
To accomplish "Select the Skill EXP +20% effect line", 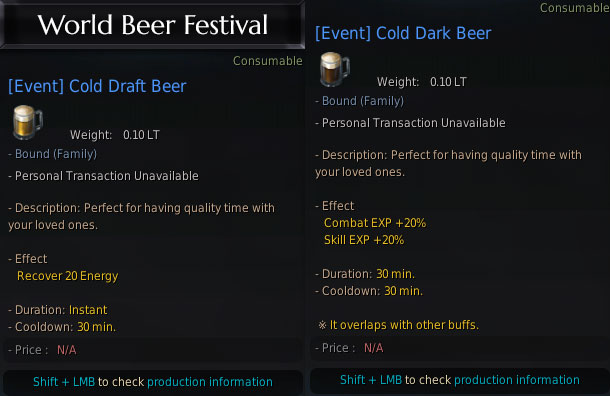I will (364, 240).
